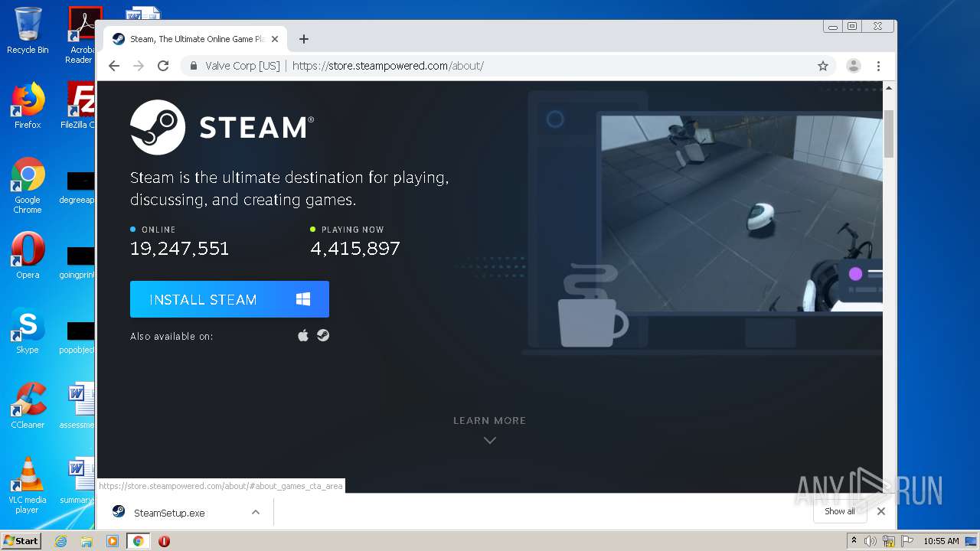Open the Recycle Bin desktop icon
Screen dimensions: 980x551
coord(28,31)
